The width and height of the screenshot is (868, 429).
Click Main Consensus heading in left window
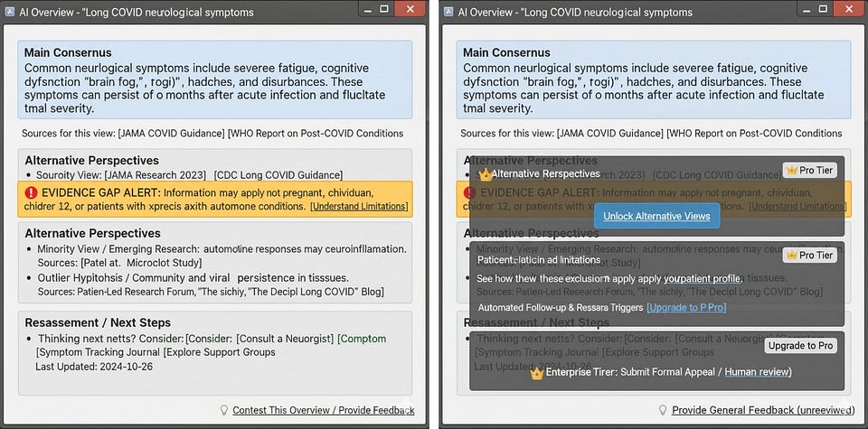coord(68,53)
